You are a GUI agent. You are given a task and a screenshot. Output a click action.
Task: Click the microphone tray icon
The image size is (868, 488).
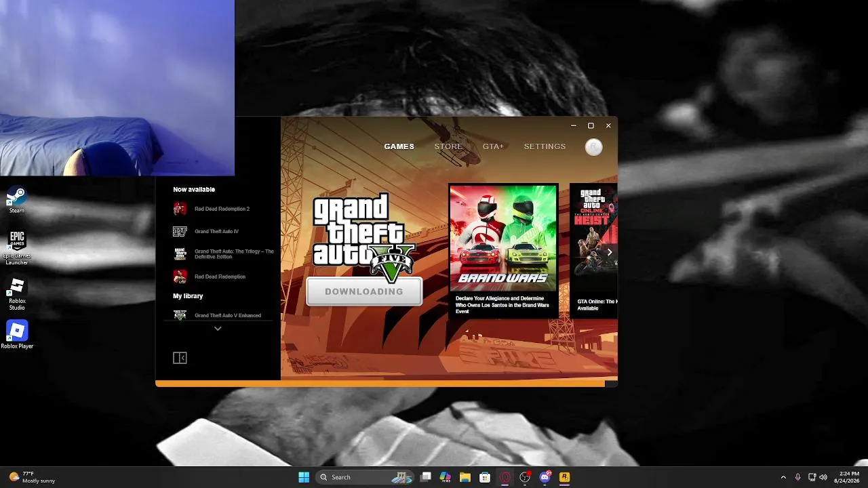tap(797, 477)
